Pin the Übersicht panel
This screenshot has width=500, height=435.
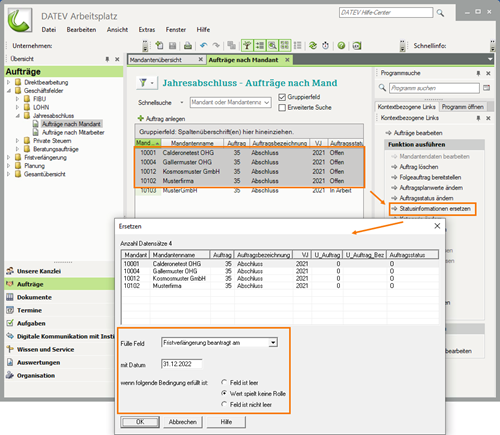[107, 59]
